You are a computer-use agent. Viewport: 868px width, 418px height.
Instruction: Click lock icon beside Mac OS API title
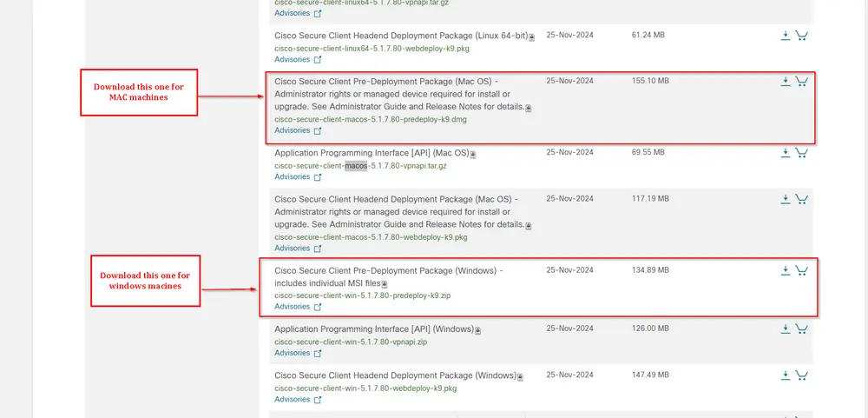473,154
